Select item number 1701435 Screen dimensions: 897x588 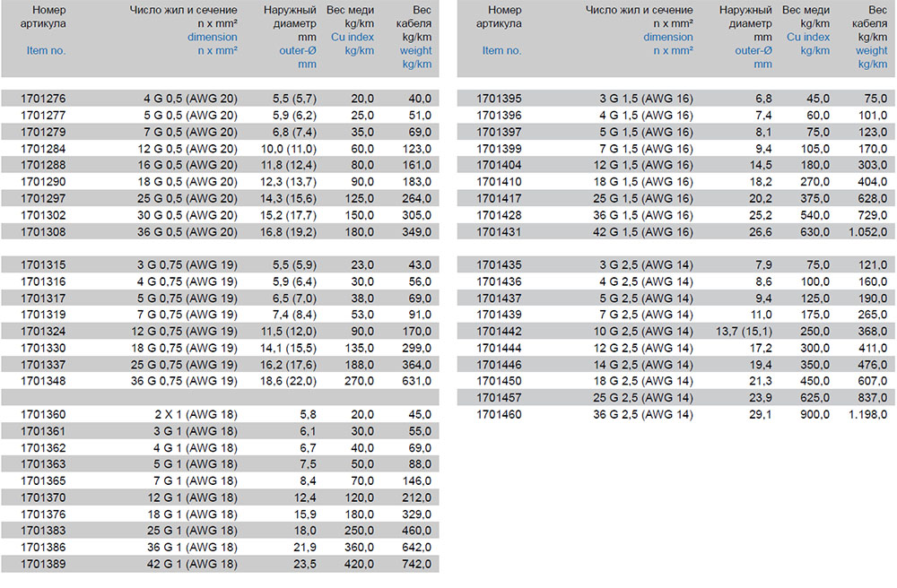click(500, 264)
